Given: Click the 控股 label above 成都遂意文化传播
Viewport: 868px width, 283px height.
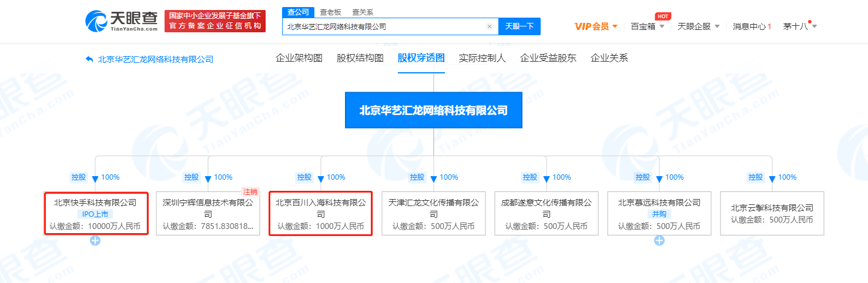Looking at the screenshot, I should [x=530, y=177].
